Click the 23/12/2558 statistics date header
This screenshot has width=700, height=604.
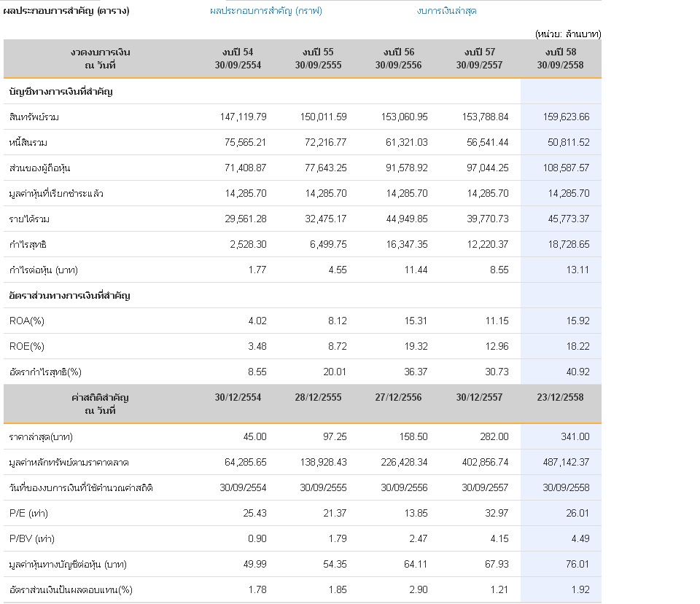[560, 398]
